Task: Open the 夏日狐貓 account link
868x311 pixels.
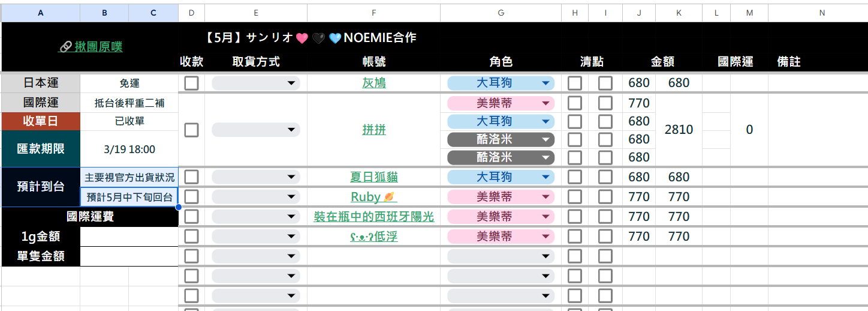Action: (374, 177)
